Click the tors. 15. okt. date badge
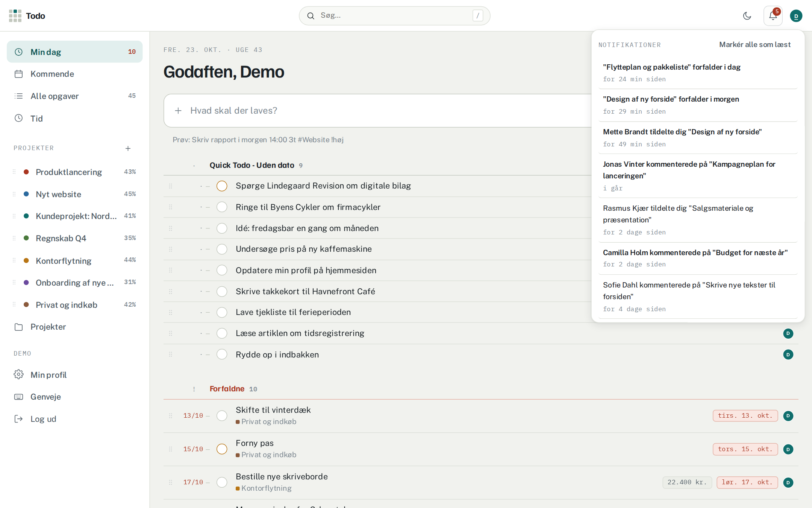The image size is (812, 508). coord(745,449)
